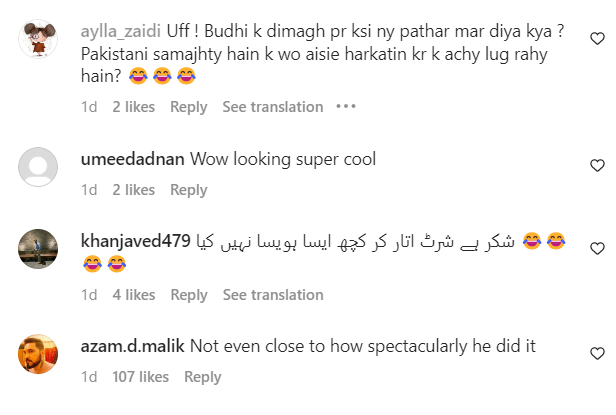
Task: Reply to ayla_zaidi's comment
Action: pos(188,107)
